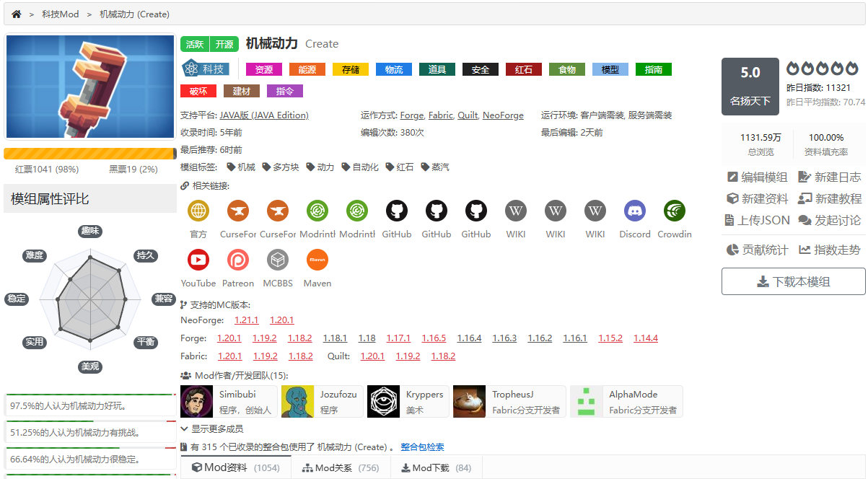
Task: Click the JAVA版 (JAVA Edition) platform link
Action: click(x=264, y=115)
